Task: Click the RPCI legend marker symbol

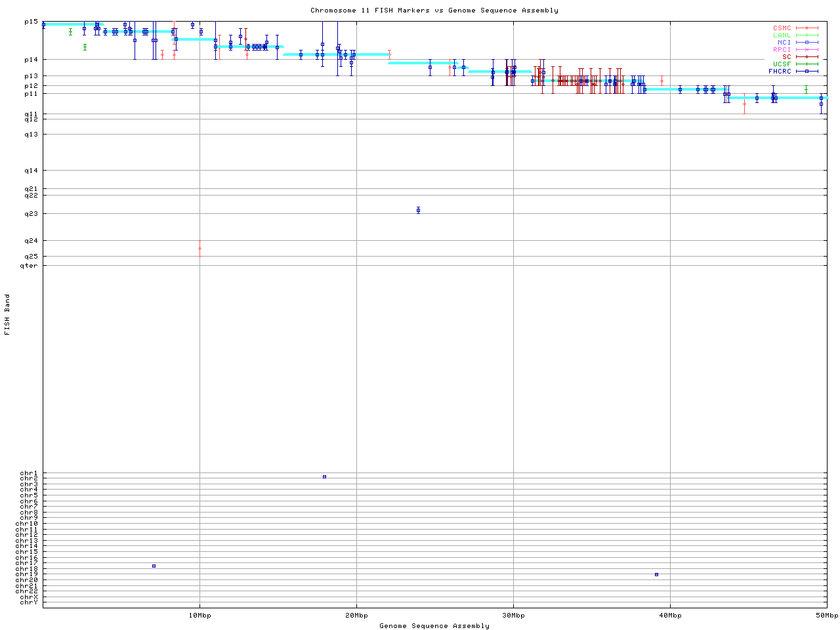Action: click(x=807, y=50)
